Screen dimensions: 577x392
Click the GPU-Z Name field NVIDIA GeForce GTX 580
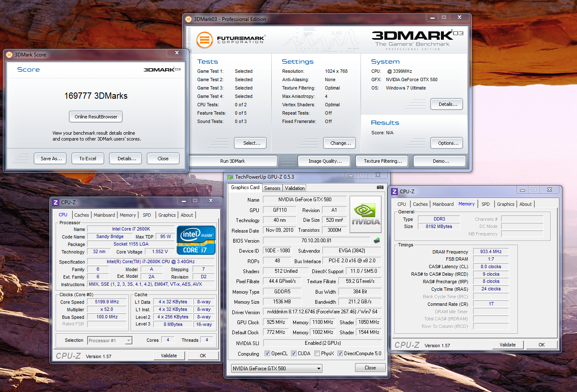coord(305,200)
